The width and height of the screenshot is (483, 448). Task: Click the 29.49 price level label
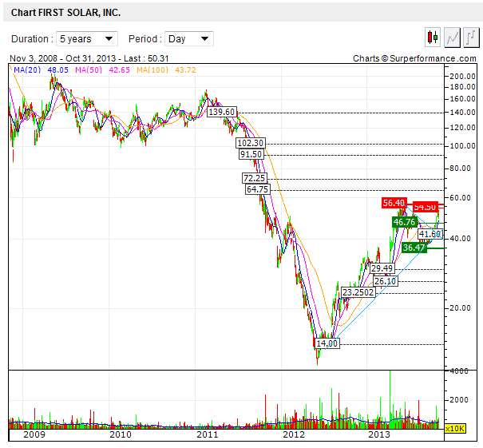(382, 268)
